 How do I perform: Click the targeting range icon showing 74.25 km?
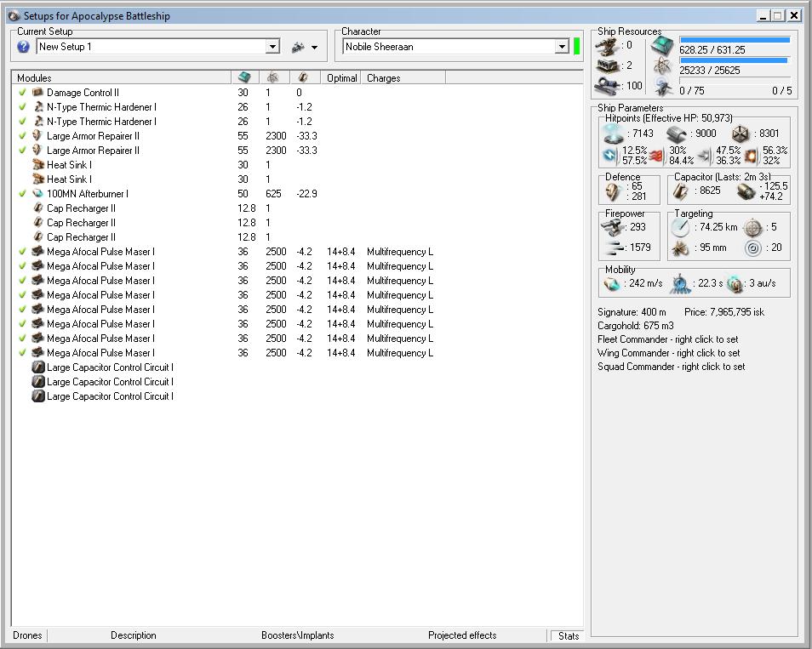coord(680,228)
